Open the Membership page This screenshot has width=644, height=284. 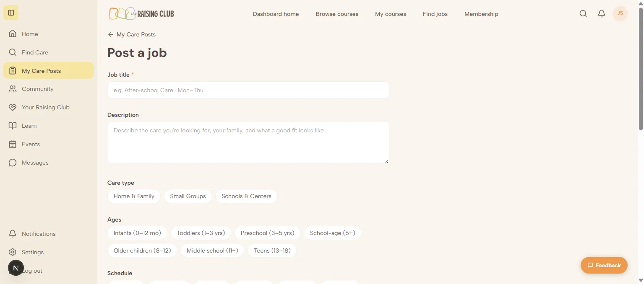(x=481, y=14)
